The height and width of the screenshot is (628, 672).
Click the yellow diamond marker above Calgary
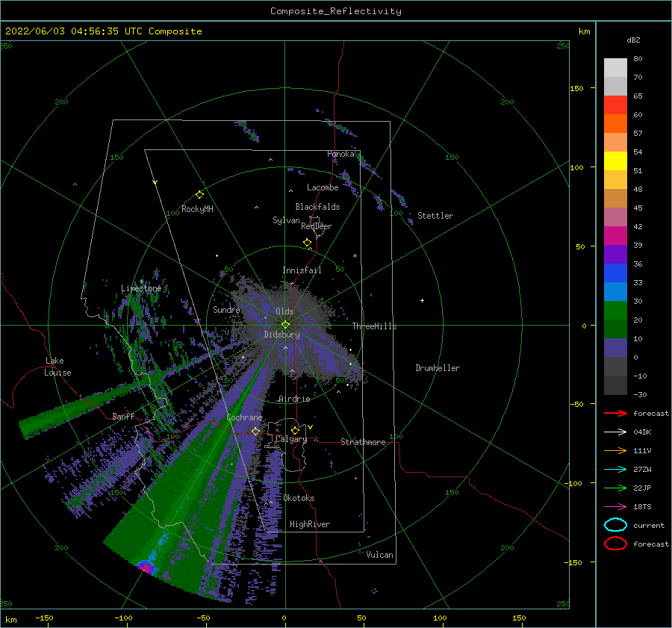295,430
